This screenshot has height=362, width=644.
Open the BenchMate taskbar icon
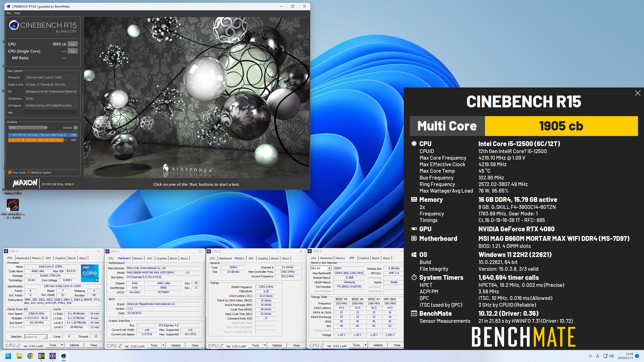tap(42, 356)
